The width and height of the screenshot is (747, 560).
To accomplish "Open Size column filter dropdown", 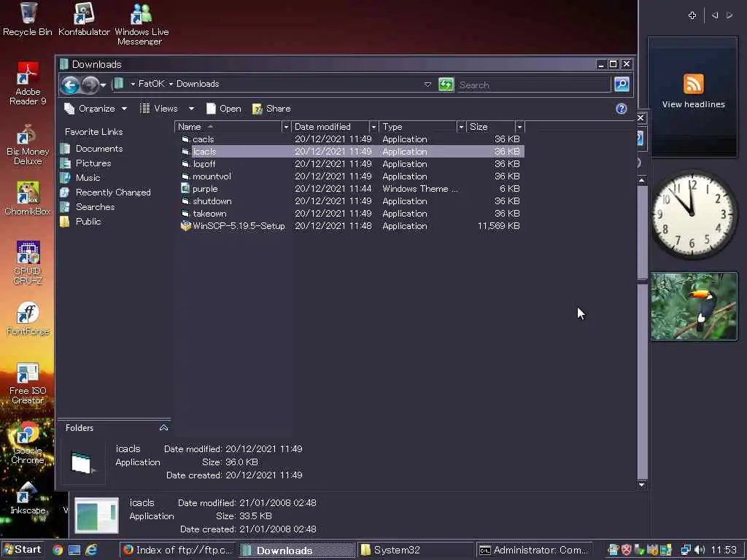I will point(519,127).
